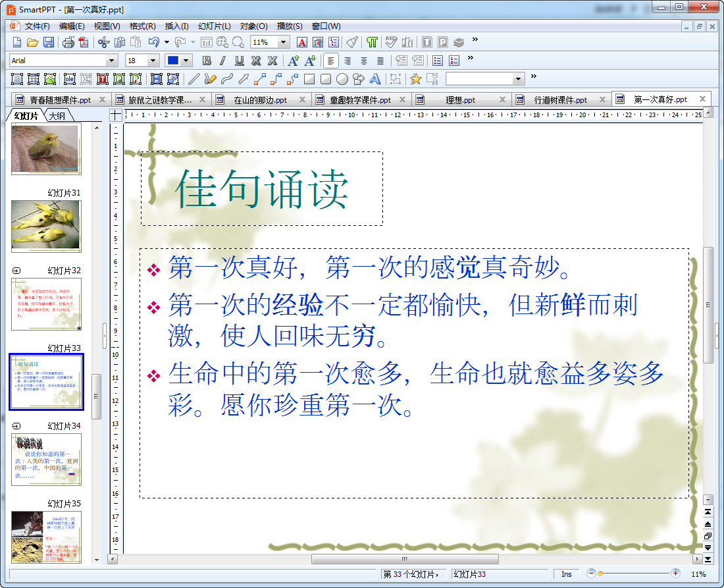The image size is (724, 588).
Task: Switch to the 理想.ppt document tab
Action: [x=459, y=100]
